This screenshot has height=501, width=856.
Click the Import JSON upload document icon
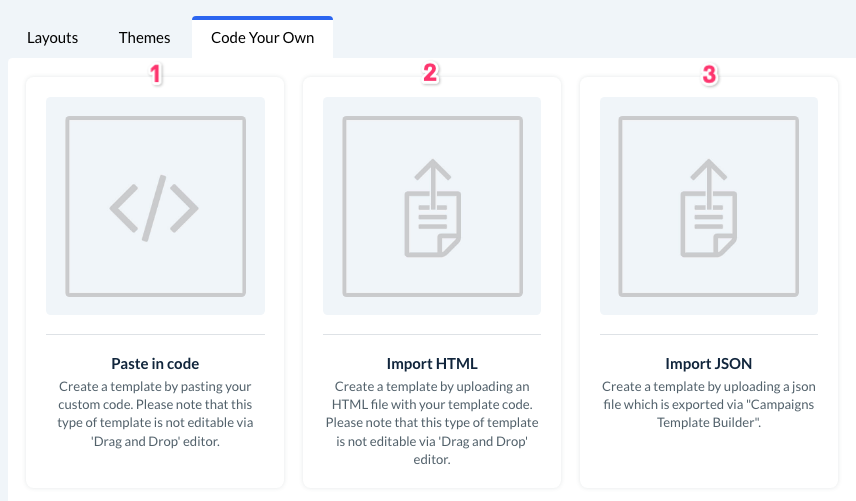(709, 207)
